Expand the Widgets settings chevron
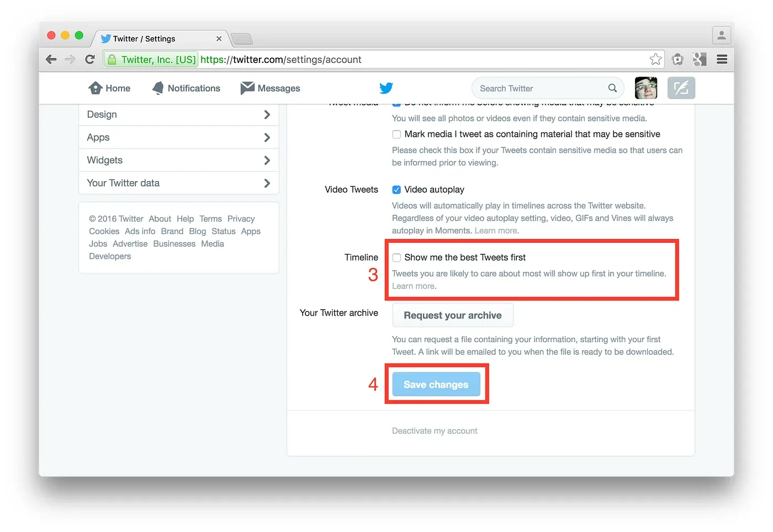773x532 pixels. (x=267, y=160)
